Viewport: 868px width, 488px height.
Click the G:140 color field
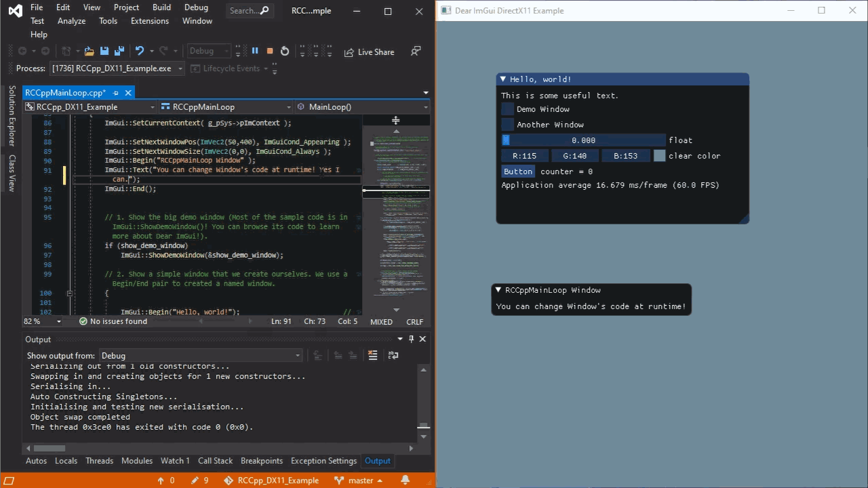coord(574,156)
